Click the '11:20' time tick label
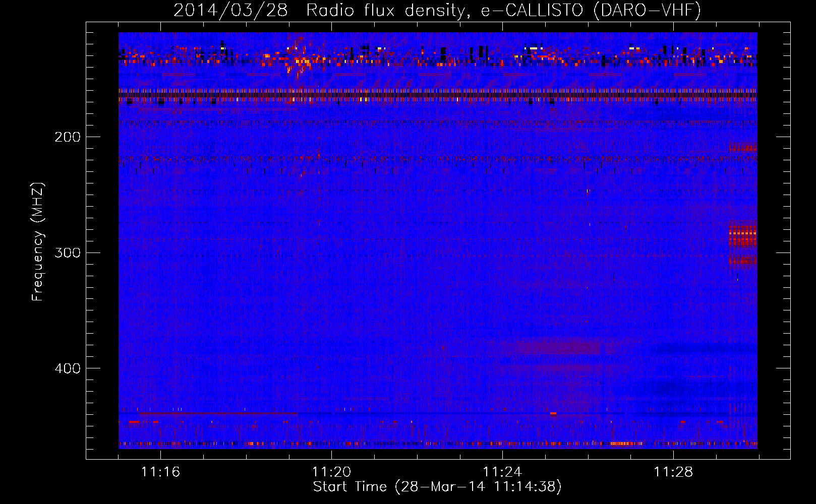The height and width of the screenshot is (504, 816). [x=331, y=472]
